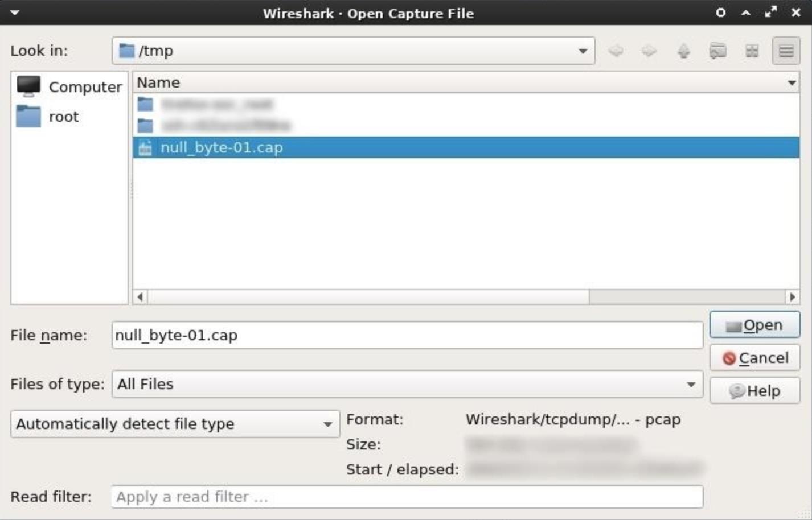Click the Forward navigation arrow icon
812x520 pixels.
coord(649,51)
